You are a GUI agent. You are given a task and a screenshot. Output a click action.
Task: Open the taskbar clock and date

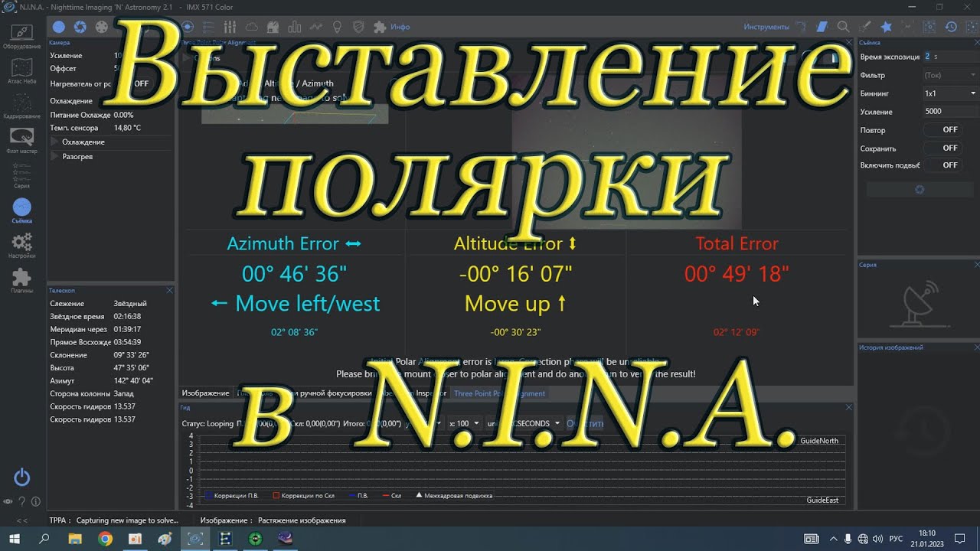point(927,539)
